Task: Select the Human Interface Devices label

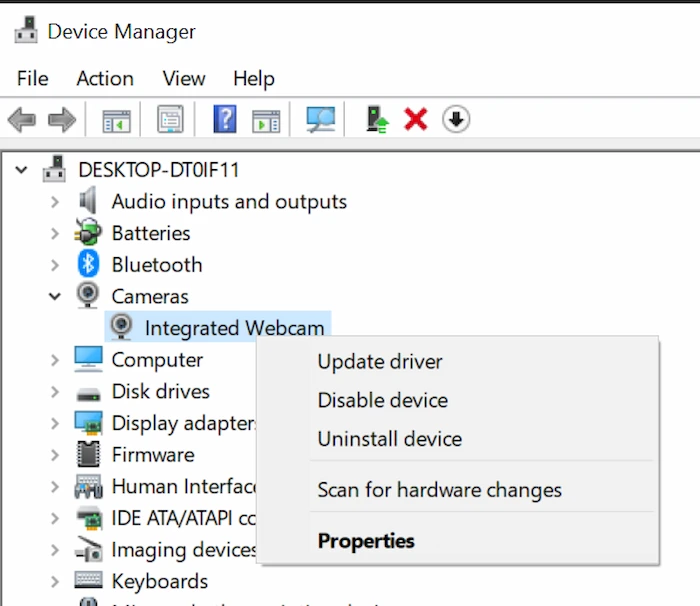Action: (184, 487)
